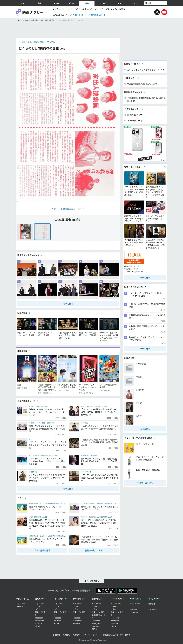
Task: Open 制作現場レポート with pencil icon
Action: coord(97,15)
